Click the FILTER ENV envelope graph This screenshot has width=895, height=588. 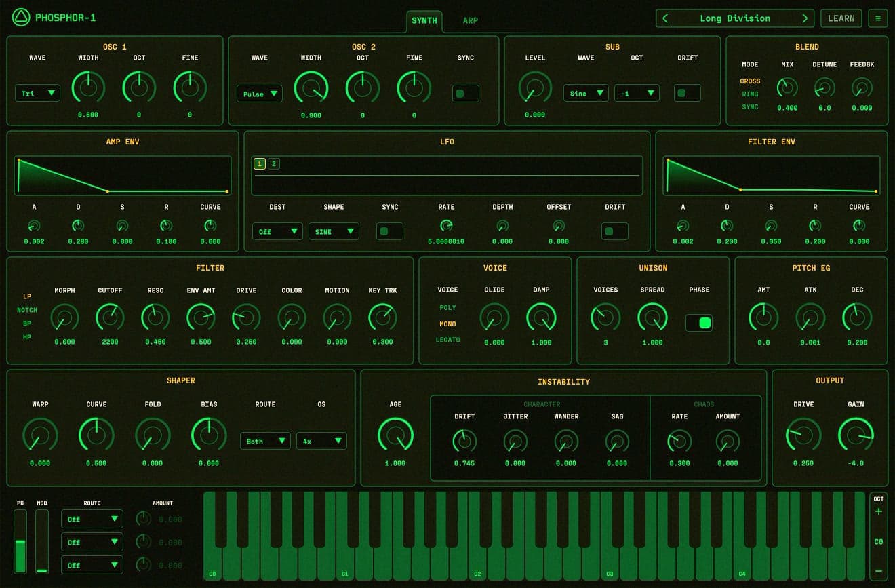click(x=772, y=176)
